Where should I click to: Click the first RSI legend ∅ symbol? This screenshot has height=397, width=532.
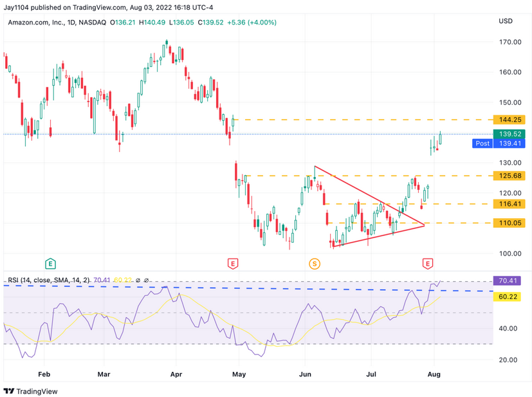pyautogui.click(x=138, y=281)
